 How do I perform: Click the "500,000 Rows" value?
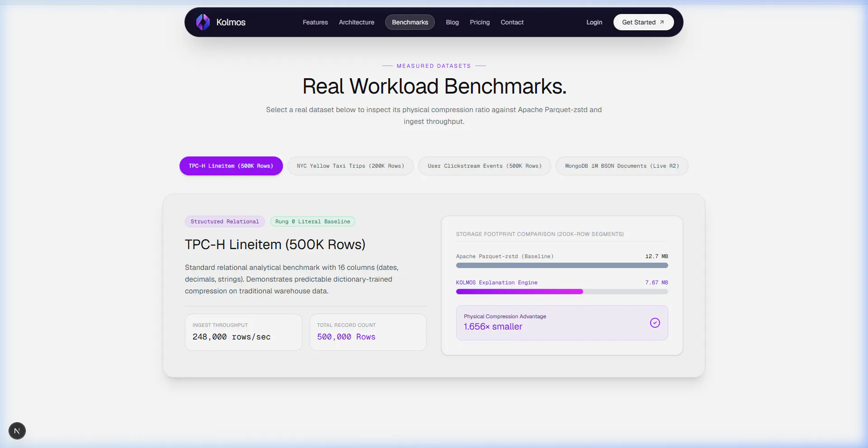click(346, 337)
